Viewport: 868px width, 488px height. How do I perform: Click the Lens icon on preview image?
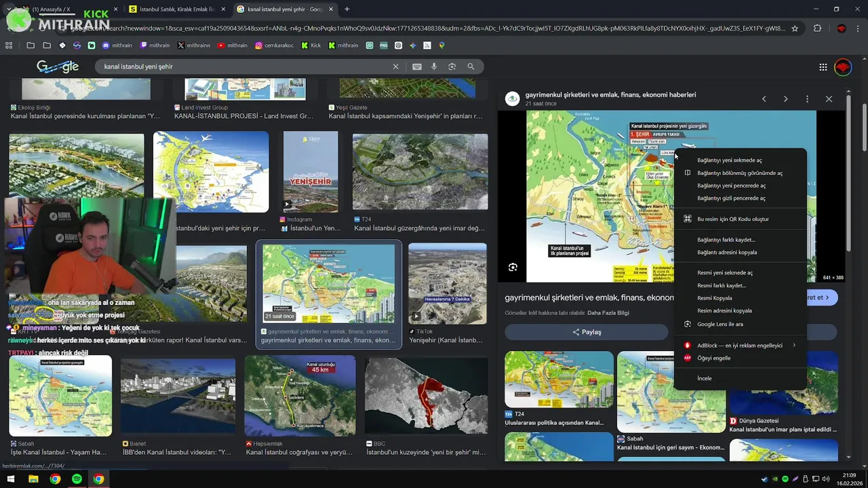pos(513,267)
